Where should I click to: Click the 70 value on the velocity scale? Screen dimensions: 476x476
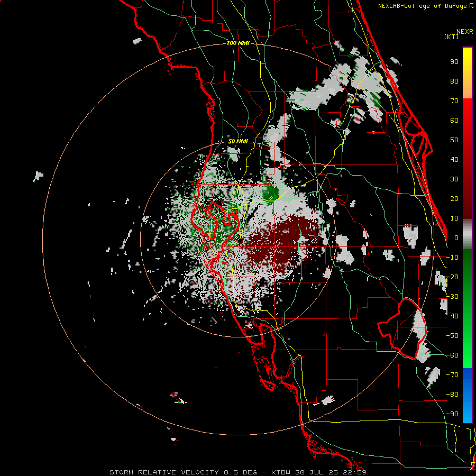click(x=454, y=101)
